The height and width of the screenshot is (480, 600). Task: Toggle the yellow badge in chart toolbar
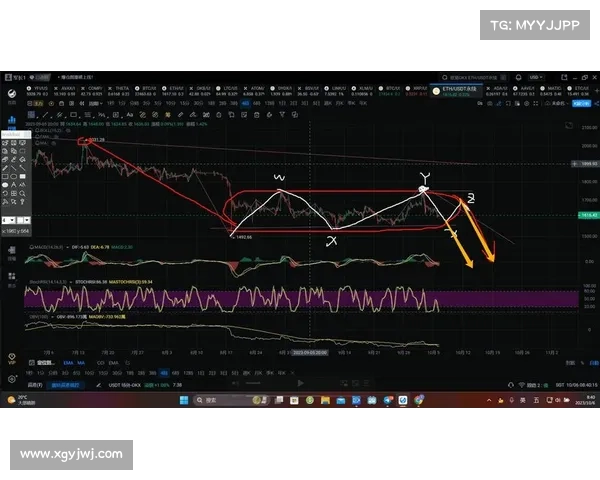[39, 103]
